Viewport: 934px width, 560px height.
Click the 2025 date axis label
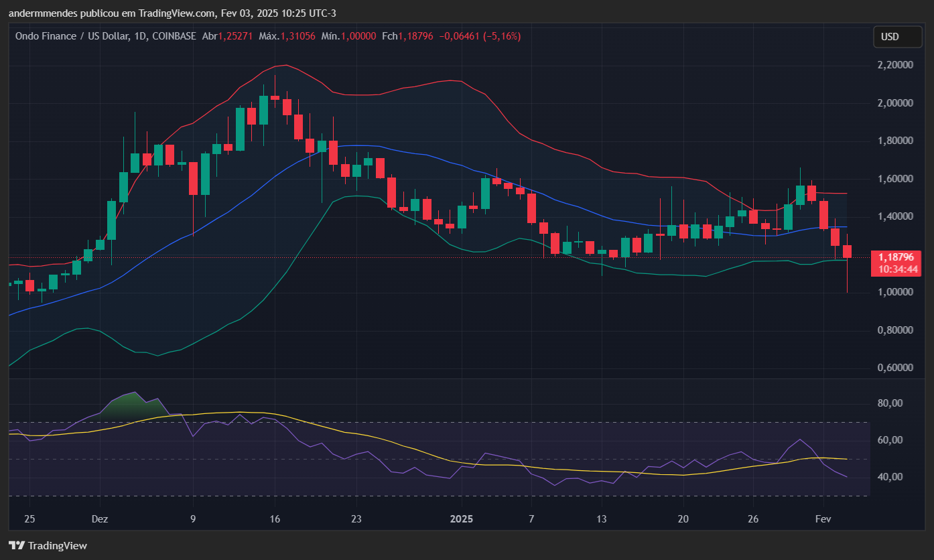462,519
